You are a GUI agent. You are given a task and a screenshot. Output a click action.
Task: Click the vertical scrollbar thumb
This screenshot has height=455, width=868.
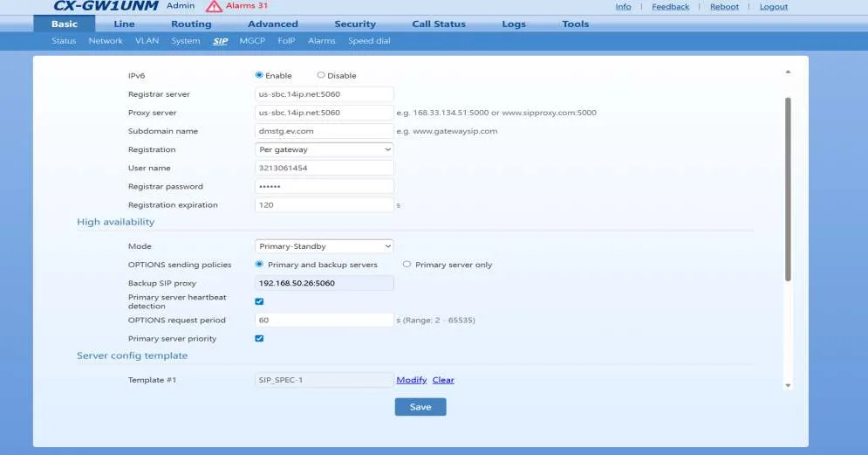point(788,190)
